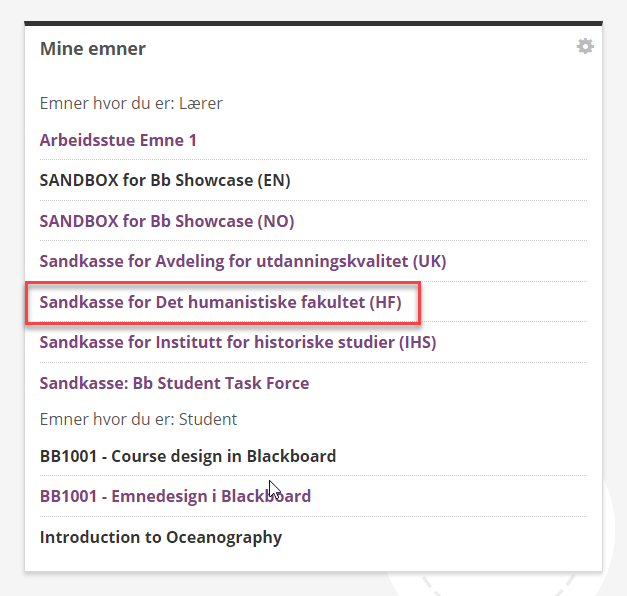Open the IHS sandbox course link

[x=238, y=343]
